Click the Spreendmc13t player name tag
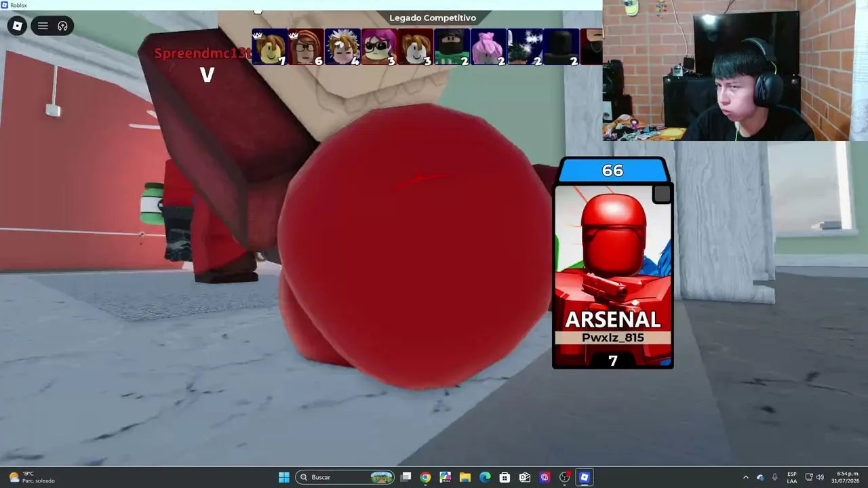The width and height of the screenshot is (868, 488). click(x=203, y=54)
